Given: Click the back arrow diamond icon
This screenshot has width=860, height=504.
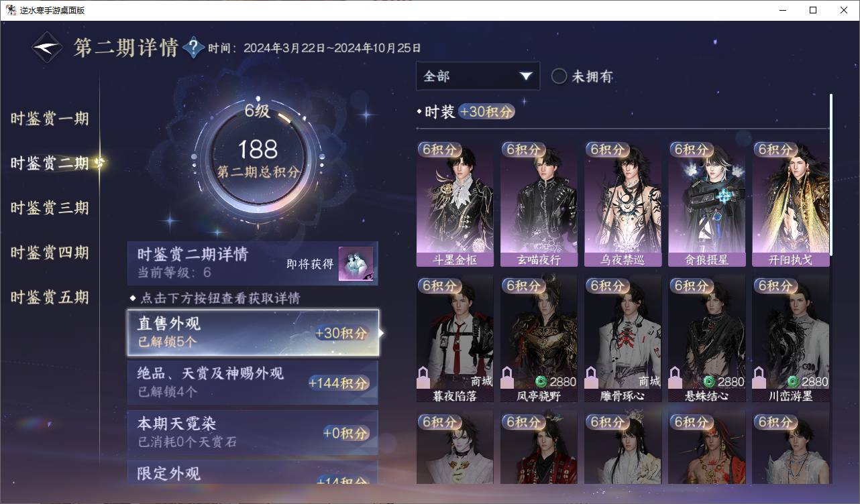Looking at the screenshot, I should click(48, 48).
